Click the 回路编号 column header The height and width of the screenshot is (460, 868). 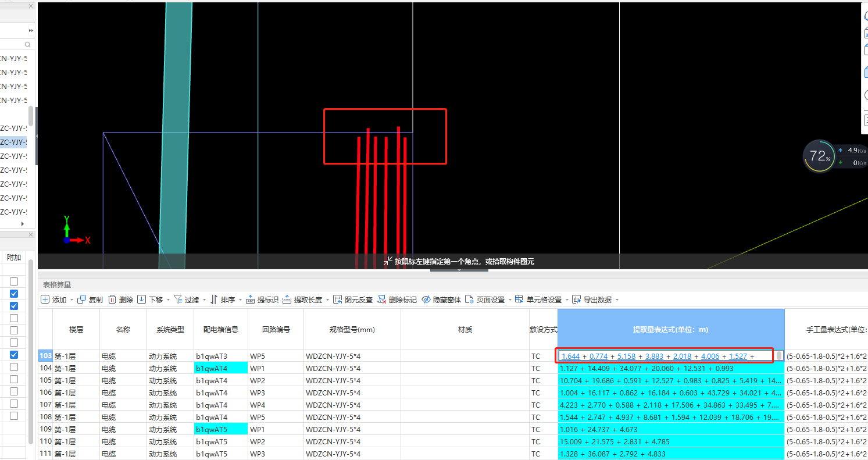pyautogui.click(x=276, y=329)
